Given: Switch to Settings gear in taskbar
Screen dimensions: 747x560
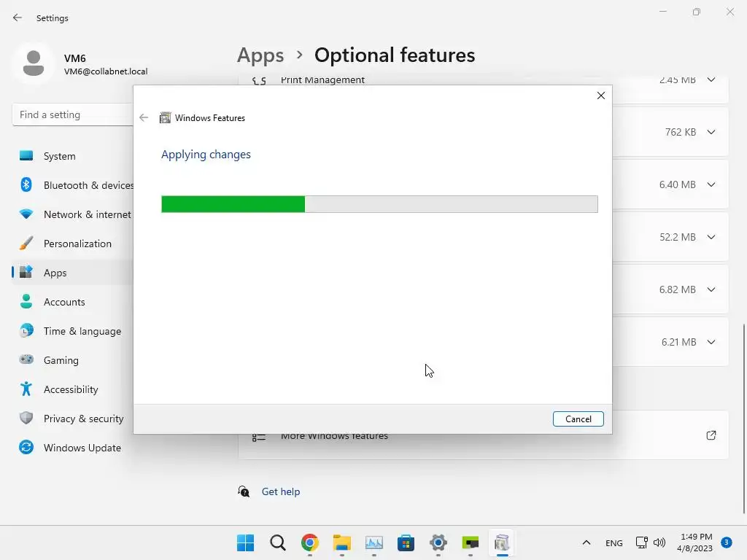Looking at the screenshot, I should click(438, 542).
